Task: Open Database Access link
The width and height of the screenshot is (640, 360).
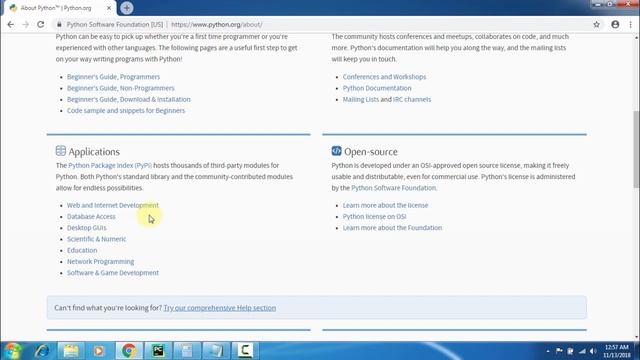Action: point(91,216)
